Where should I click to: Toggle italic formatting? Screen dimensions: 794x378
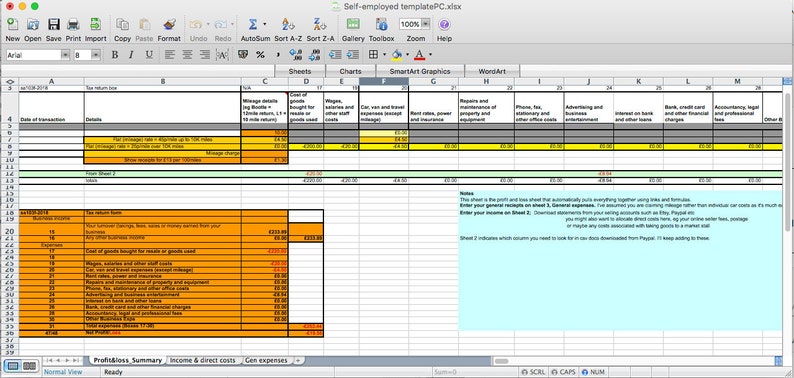coord(132,55)
